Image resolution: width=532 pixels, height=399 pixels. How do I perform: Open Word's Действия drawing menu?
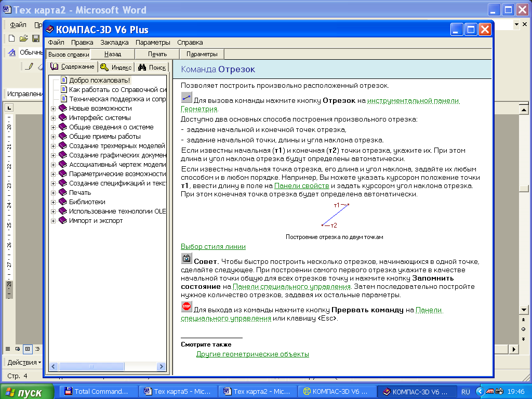tap(24, 362)
